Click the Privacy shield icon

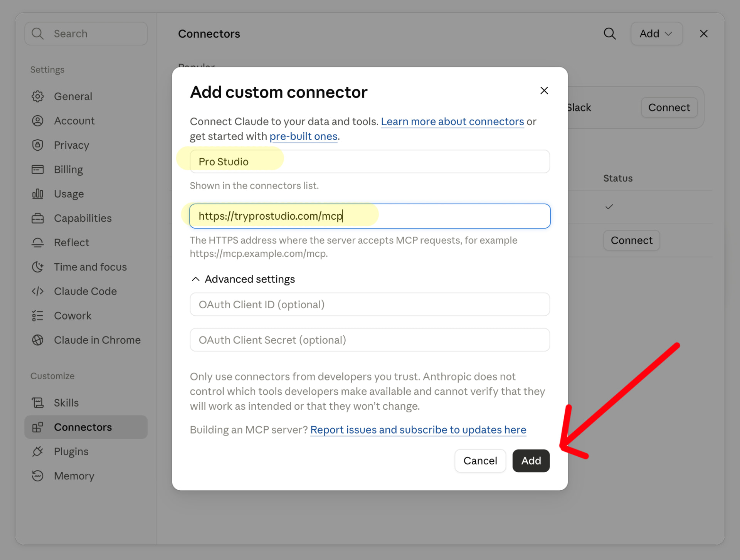(x=37, y=145)
